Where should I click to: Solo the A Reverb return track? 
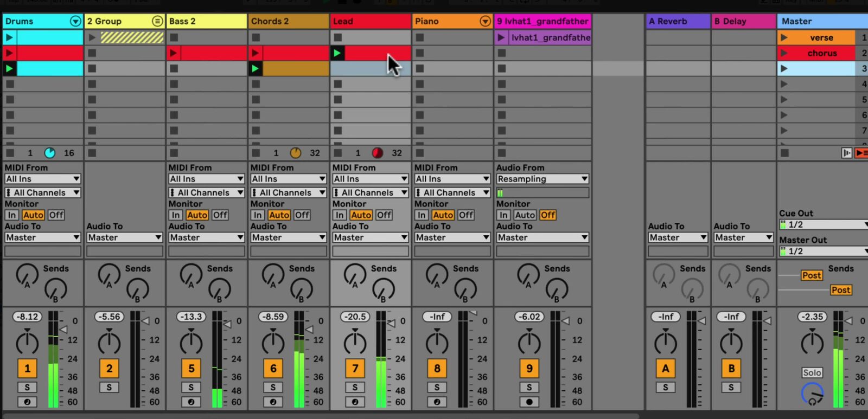coord(666,387)
